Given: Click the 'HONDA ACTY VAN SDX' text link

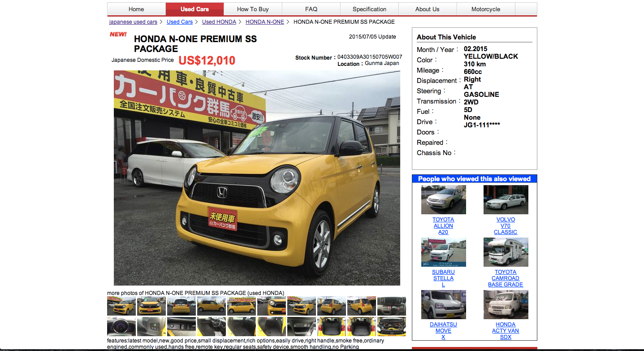Looking at the screenshot, I should [x=506, y=331].
